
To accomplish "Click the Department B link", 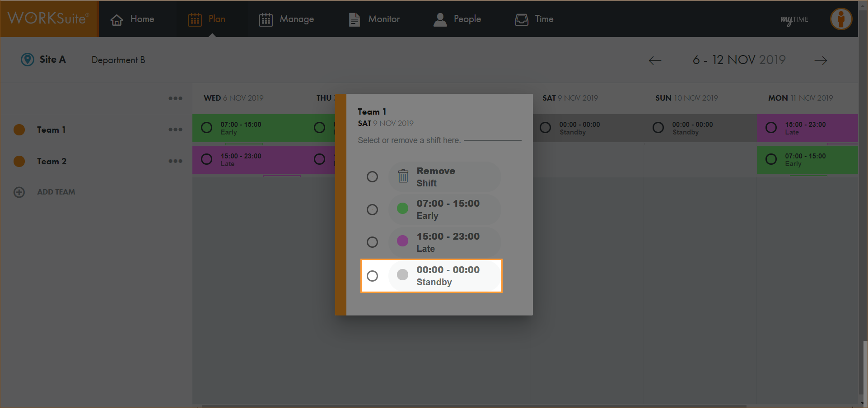I will (x=118, y=60).
